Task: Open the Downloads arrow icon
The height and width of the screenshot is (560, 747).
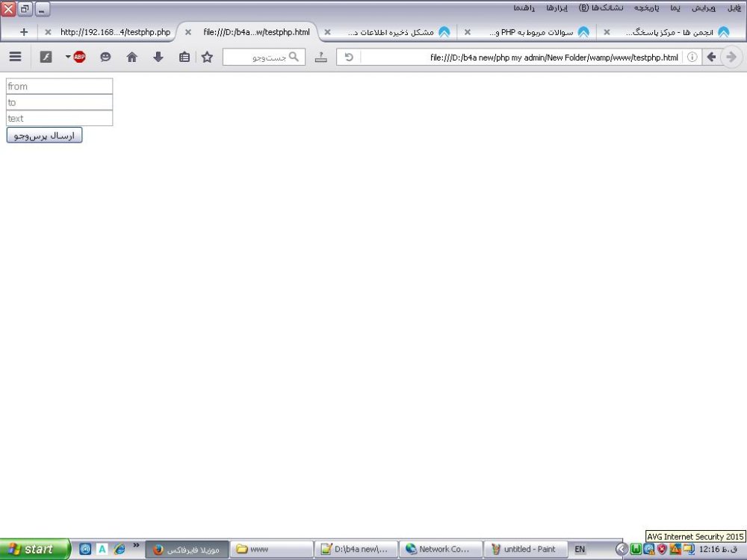Action: tap(158, 57)
